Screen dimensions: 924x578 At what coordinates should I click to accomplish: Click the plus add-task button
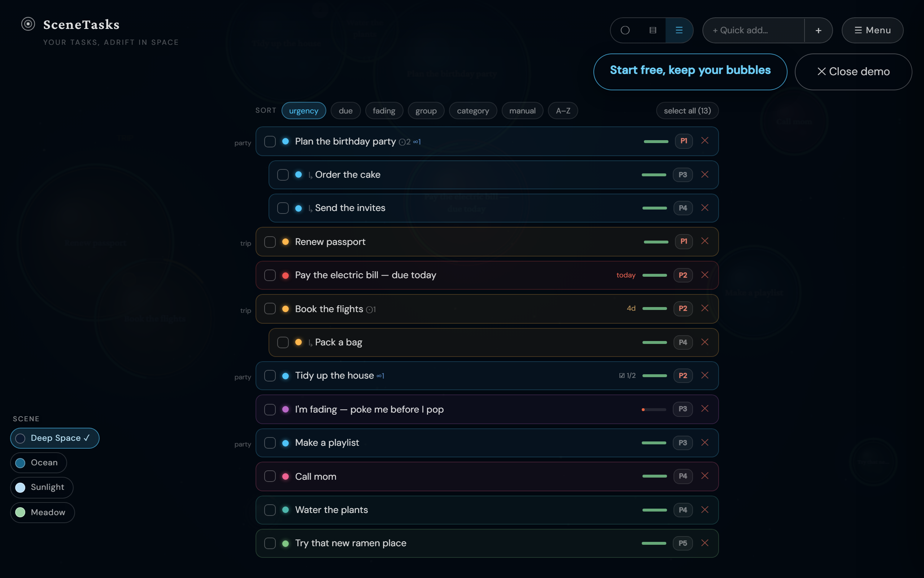818,30
